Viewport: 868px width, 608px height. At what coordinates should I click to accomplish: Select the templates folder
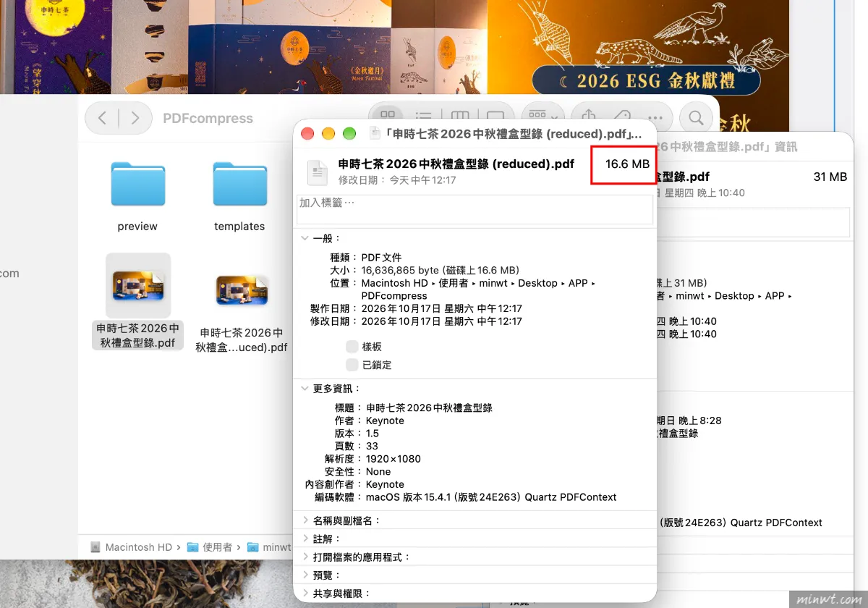click(x=239, y=184)
